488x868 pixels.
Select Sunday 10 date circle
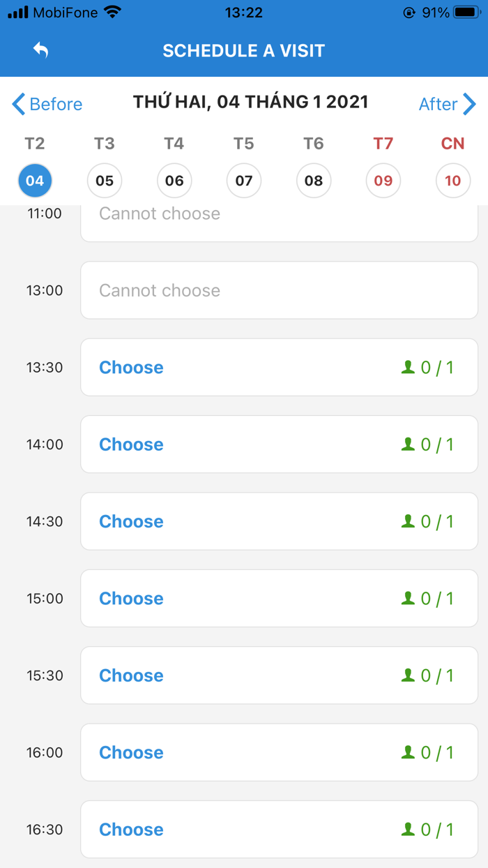[x=453, y=181]
